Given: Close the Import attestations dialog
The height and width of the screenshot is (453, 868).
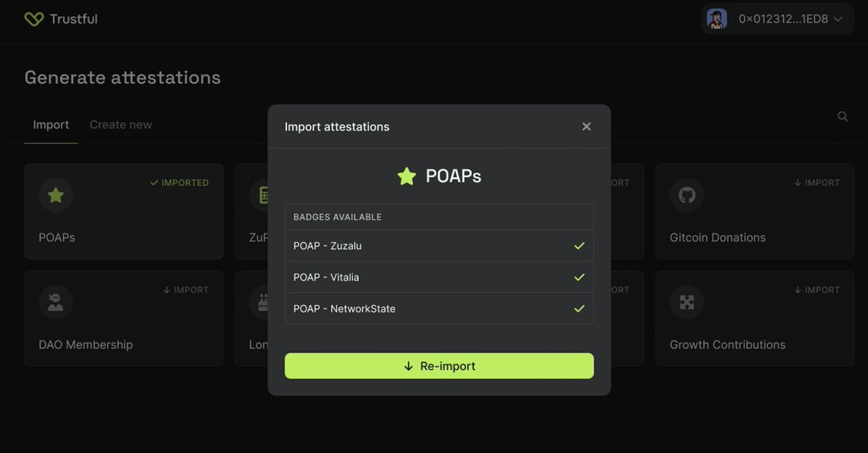Looking at the screenshot, I should 586,126.
